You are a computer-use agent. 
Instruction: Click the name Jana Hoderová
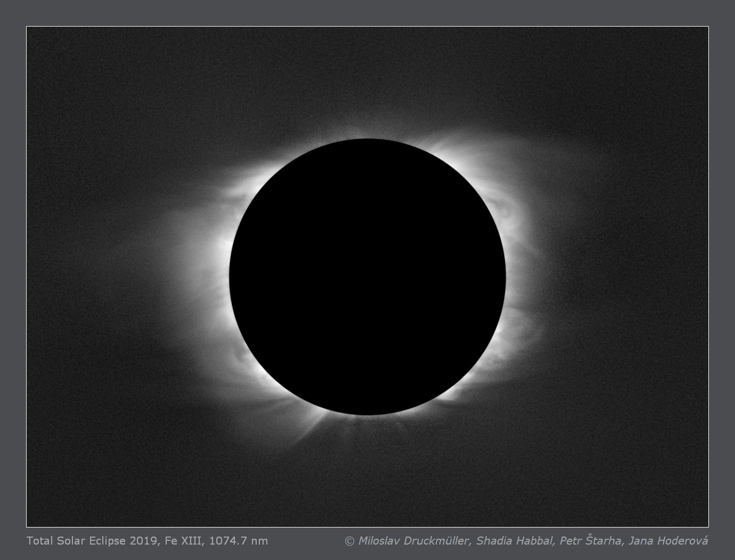(x=668, y=541)
